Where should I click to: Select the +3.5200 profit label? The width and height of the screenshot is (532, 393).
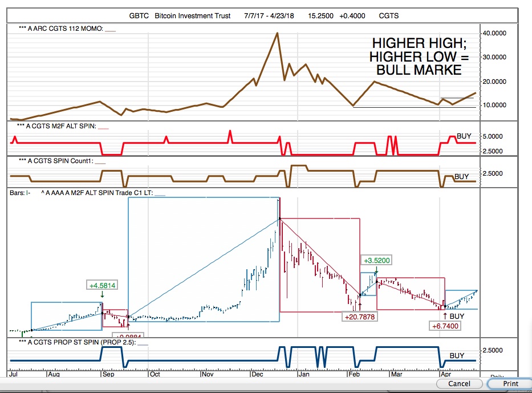tap(376, 260)
